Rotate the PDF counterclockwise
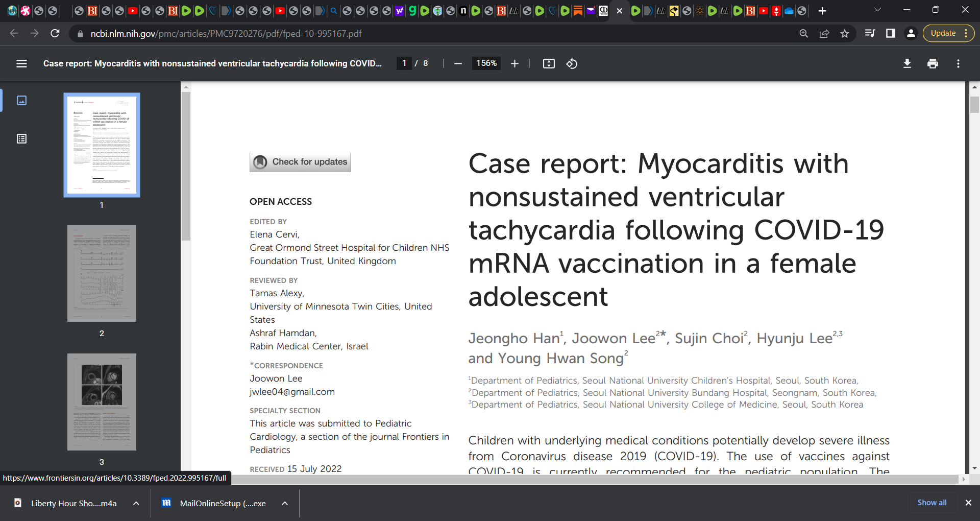The width and height of the screenshot is (980, 521). click(x=572, y=63)
